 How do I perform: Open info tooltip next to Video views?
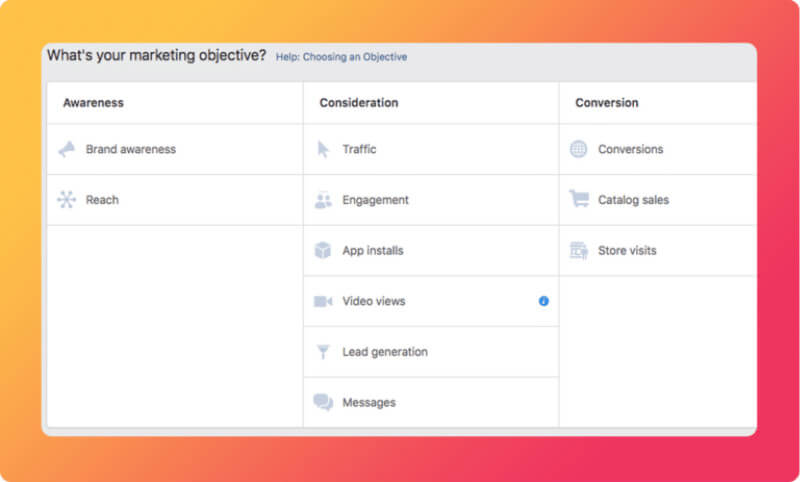pos(543,301)
